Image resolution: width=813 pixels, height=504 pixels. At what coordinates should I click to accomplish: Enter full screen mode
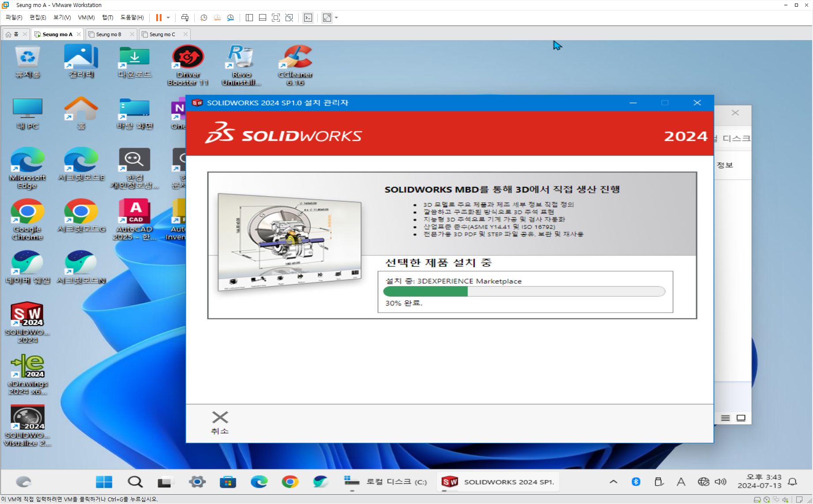(x=276, y=18)
